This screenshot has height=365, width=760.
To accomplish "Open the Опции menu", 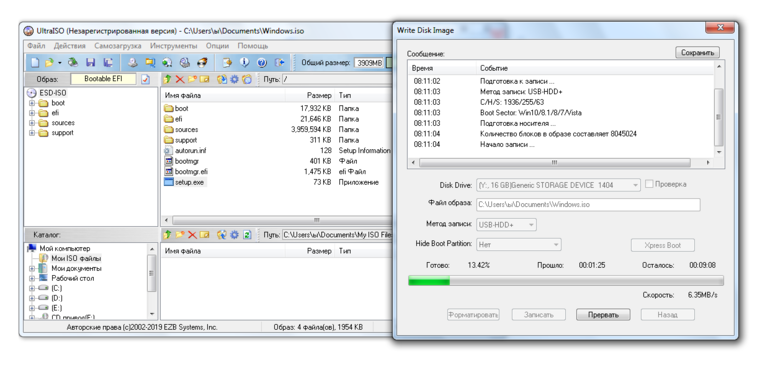I will click(217, 46).
